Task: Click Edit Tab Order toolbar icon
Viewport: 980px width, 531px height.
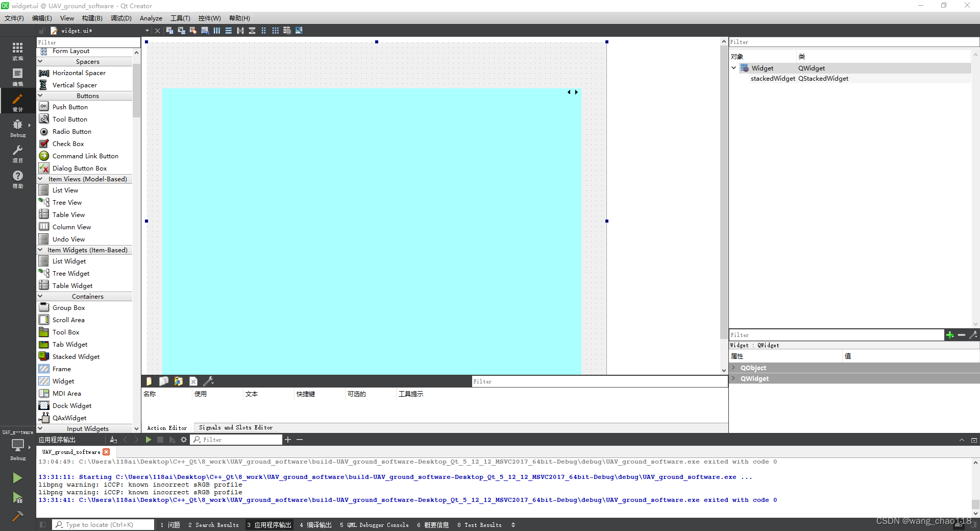Action: (205, 31)
